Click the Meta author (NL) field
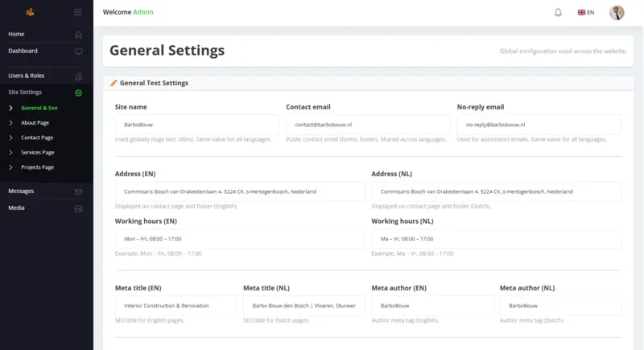The height and width of the screenshot is (350, 644). (x=560, y=305)
